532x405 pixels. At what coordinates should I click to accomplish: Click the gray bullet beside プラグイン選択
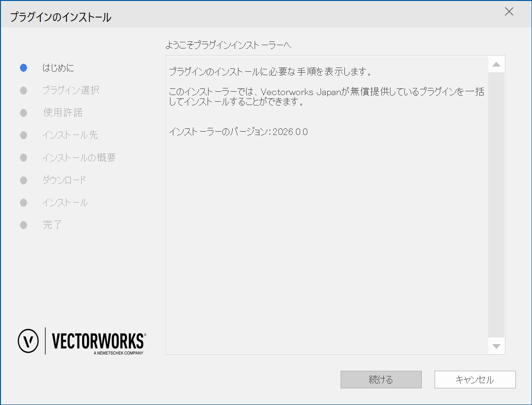click(23, 90)
